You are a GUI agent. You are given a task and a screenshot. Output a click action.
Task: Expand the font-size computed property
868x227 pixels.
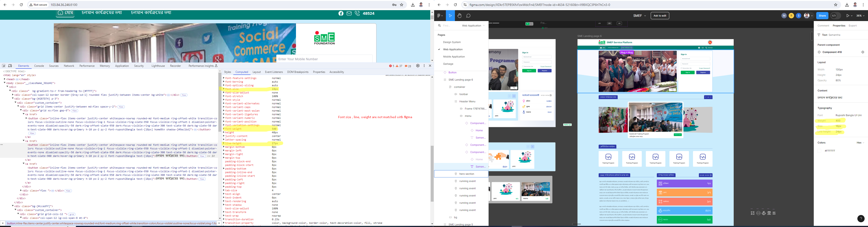pos(223,89)
